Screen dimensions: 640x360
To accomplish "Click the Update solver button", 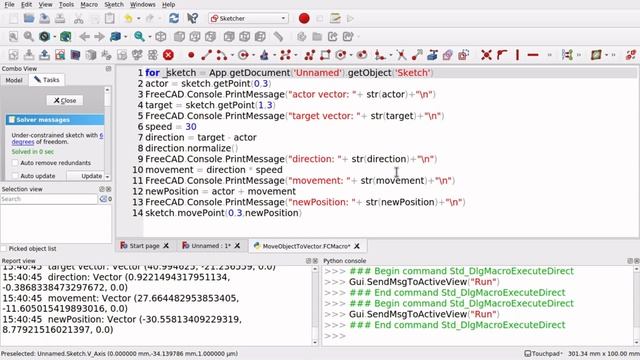I will 87,176.
